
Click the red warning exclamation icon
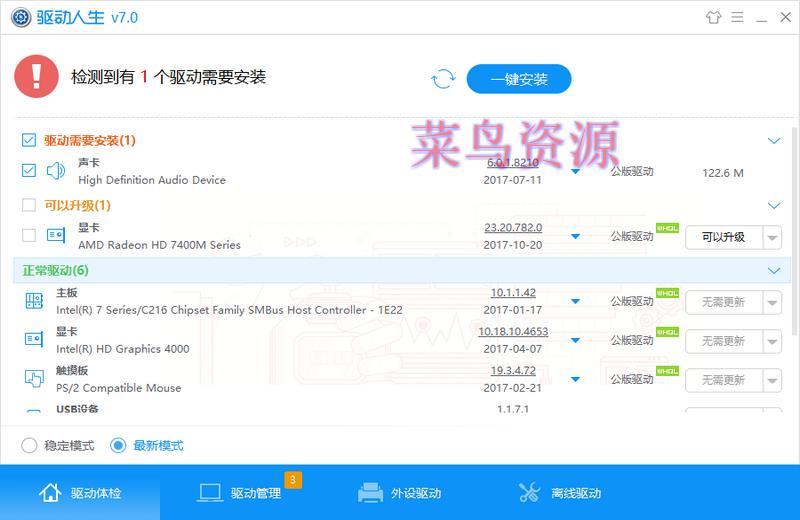(36, 77)
